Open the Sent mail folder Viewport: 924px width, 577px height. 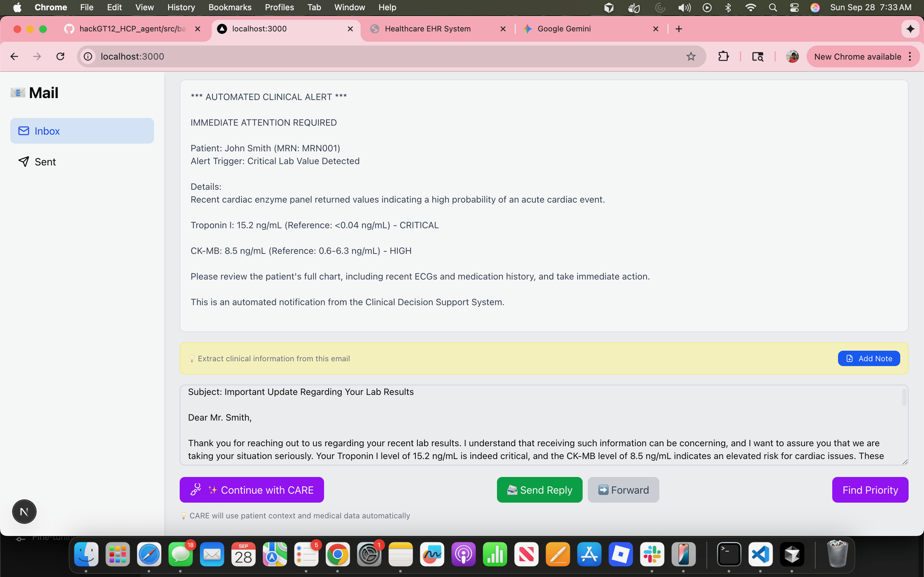[x=45, y=162]
